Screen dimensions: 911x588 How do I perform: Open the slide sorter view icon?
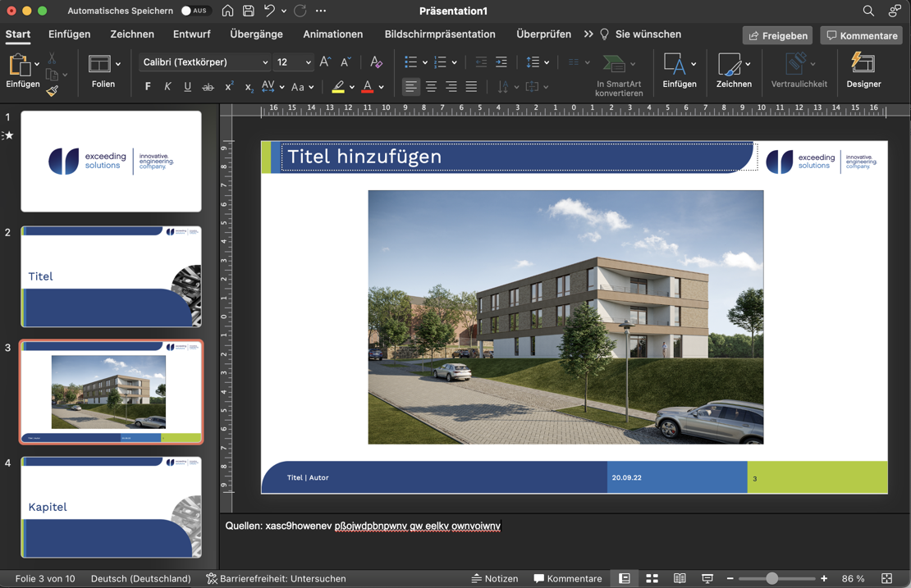click(x=652, y=578)
